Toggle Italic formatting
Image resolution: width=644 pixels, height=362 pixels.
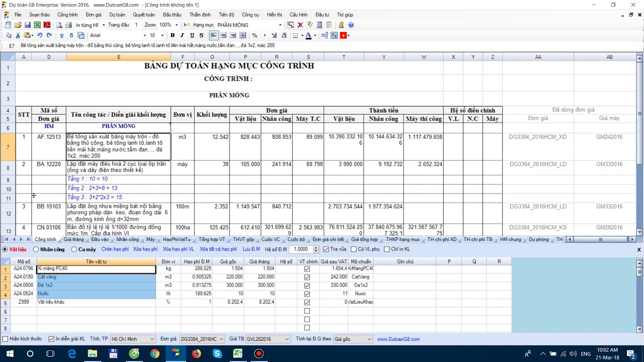182,35
